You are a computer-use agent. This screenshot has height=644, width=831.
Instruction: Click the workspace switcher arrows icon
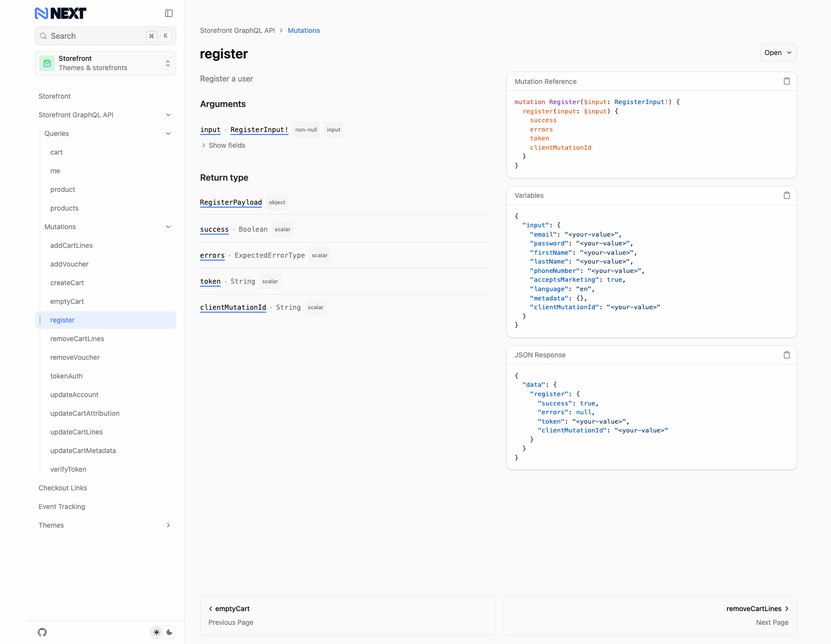(x=167, y=63)
